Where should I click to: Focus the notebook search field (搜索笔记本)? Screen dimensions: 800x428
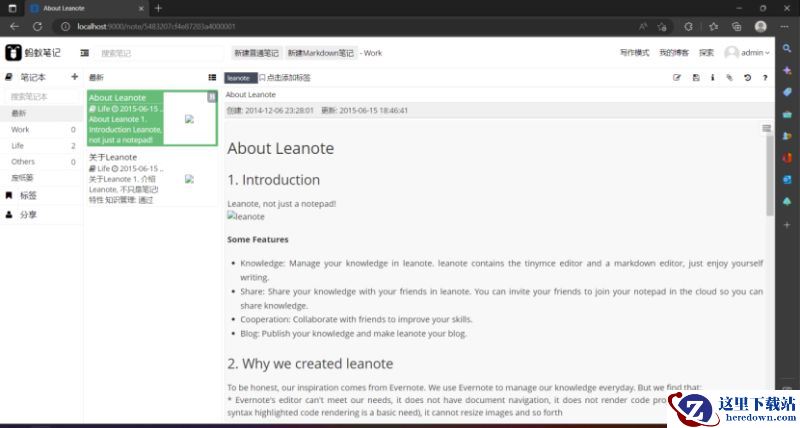coord(42,96)
